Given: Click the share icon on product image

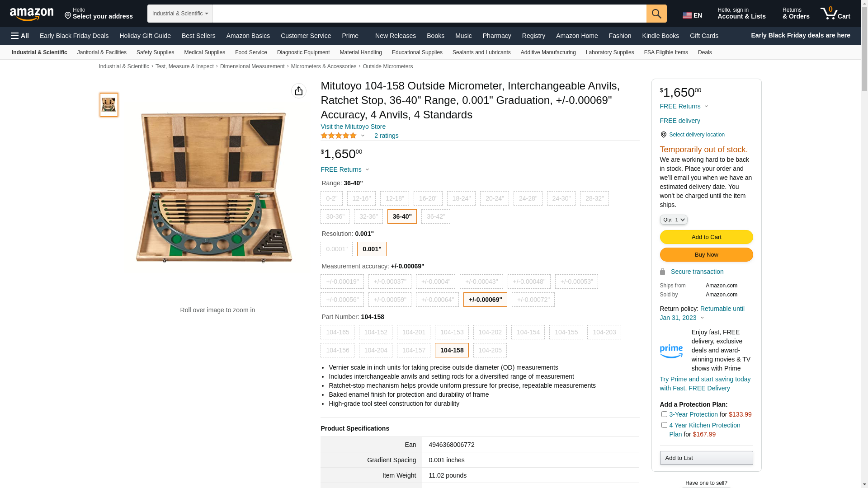Looking at the screenshot, I should 299,91.
